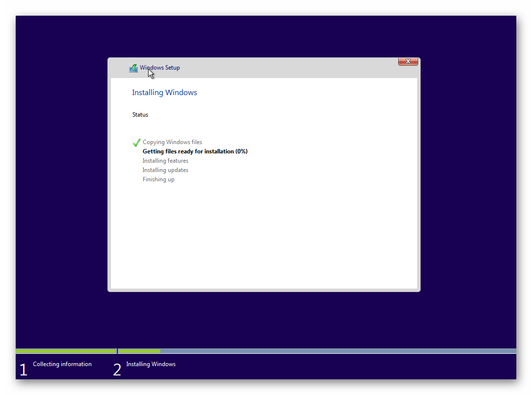532x395 pixels.
Task: Click the Installing Windows progress bar
Action: [317, 351]
